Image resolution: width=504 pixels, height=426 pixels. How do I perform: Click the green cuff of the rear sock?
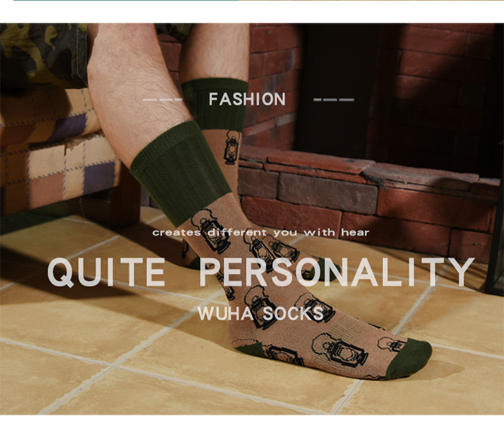click(x=216, y=103)
